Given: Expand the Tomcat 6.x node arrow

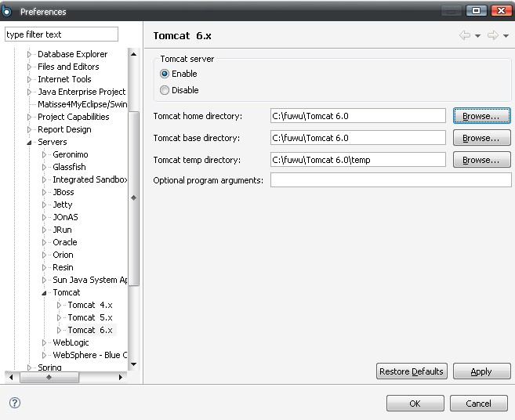Looking at the screenshot, I should coord(59,330).
